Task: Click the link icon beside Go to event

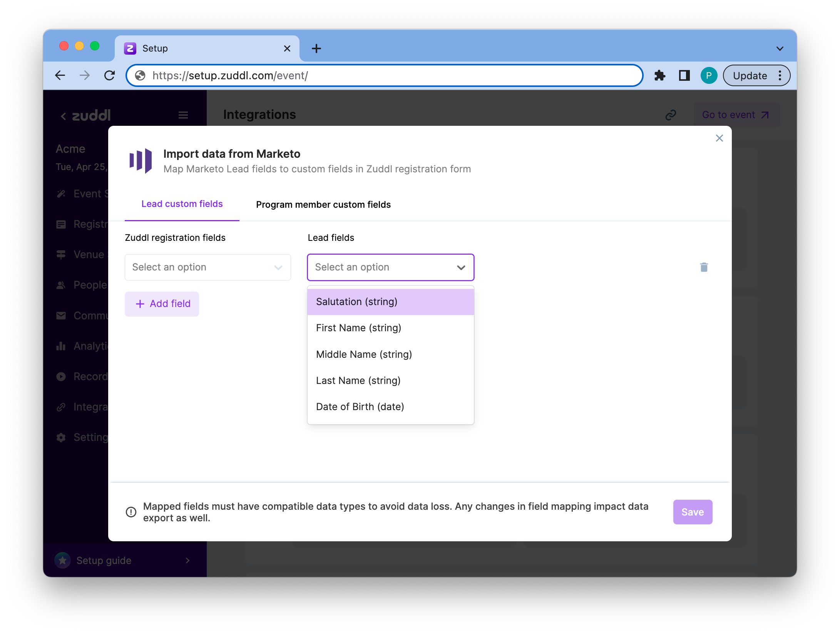Action: coord(670,114)
